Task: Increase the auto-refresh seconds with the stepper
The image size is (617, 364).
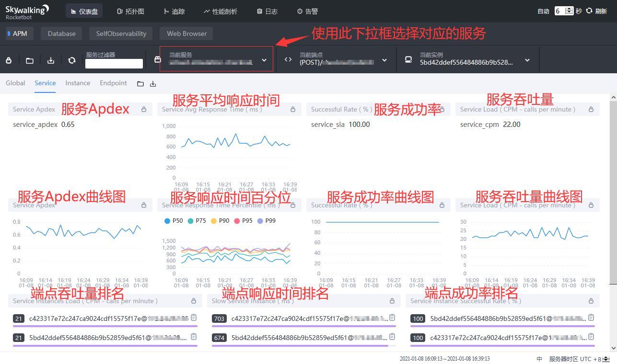Action: coord(569,9)
